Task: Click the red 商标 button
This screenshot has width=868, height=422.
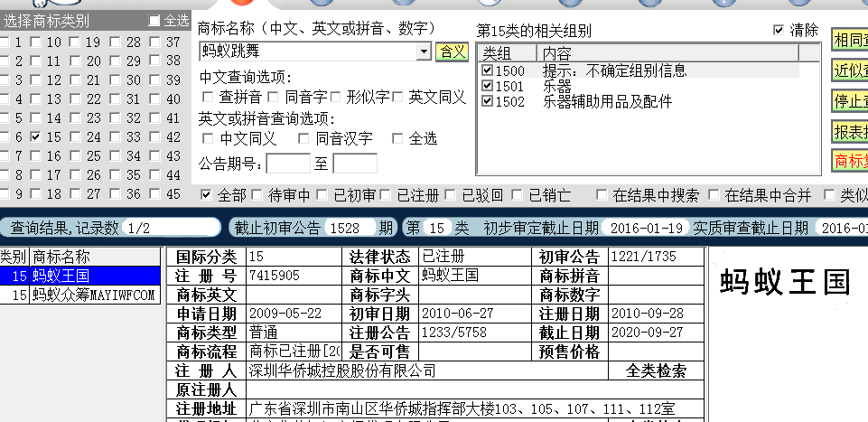Action: tap(850, 161)
